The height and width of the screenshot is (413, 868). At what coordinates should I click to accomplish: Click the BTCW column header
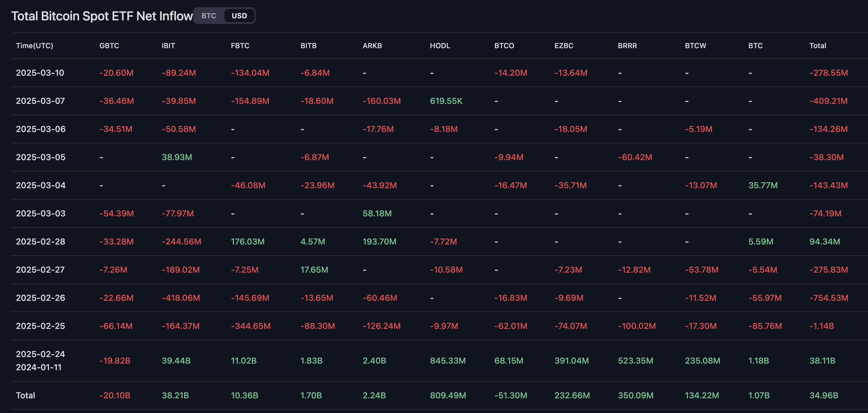pos(696,45)
